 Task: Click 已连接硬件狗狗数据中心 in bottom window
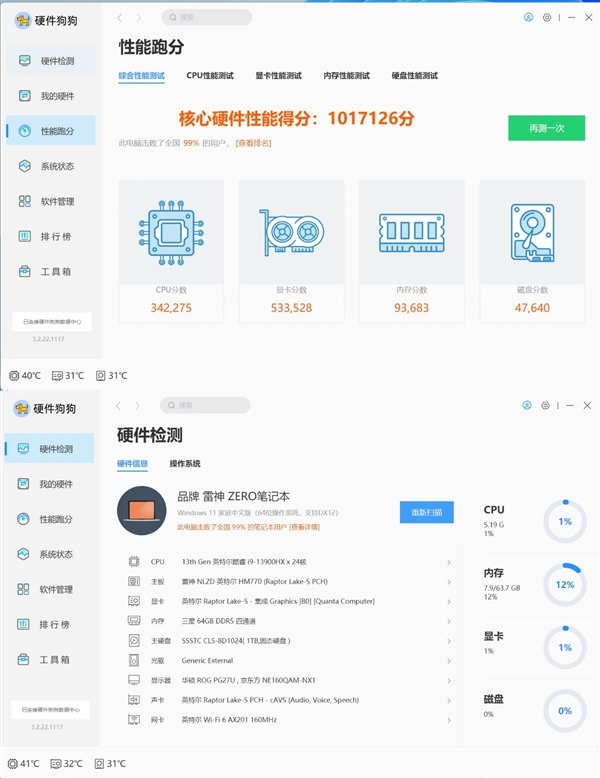(x=51, y=710)
